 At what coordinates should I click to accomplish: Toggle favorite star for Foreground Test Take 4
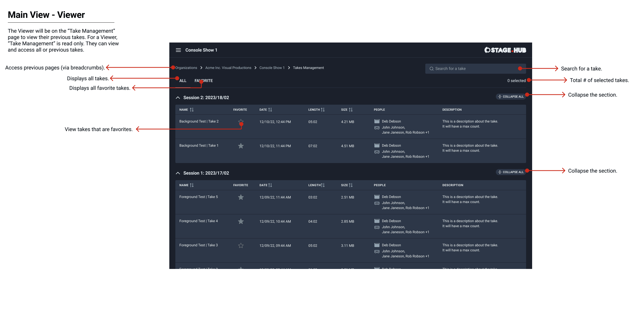pyautogui.click(x=241, y=221)
